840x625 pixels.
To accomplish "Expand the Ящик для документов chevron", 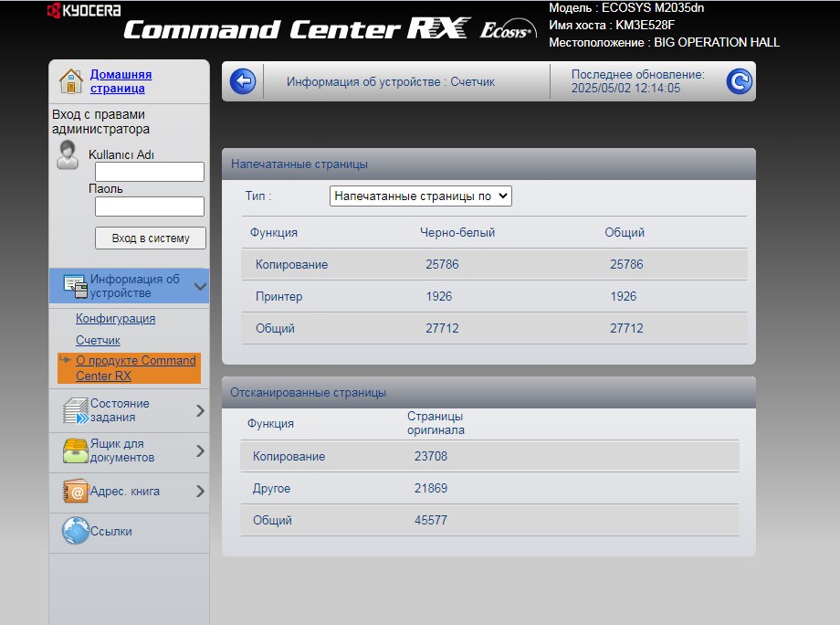I will coord(200,450).
